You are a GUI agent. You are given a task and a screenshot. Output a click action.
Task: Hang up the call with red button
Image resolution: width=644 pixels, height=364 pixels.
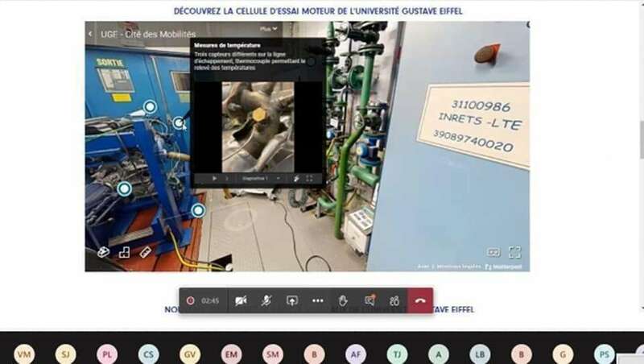(x=420, y=300)
